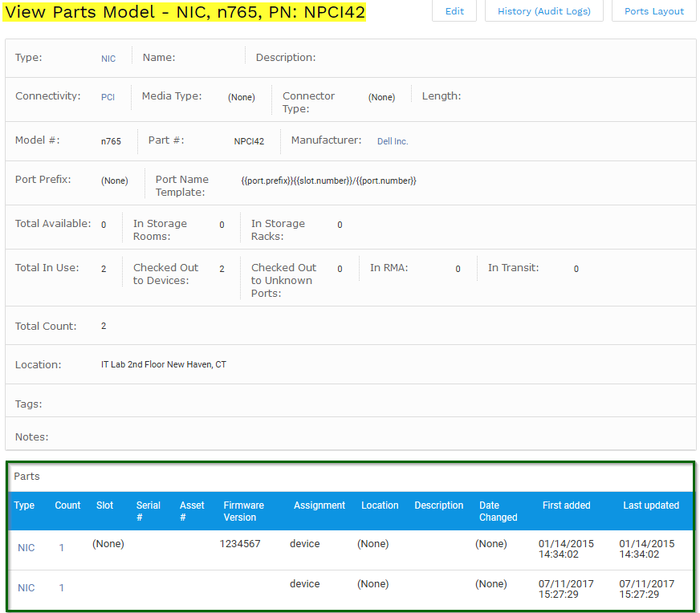Click the Total Count value 2
The image size is (700, 613).
104,326
